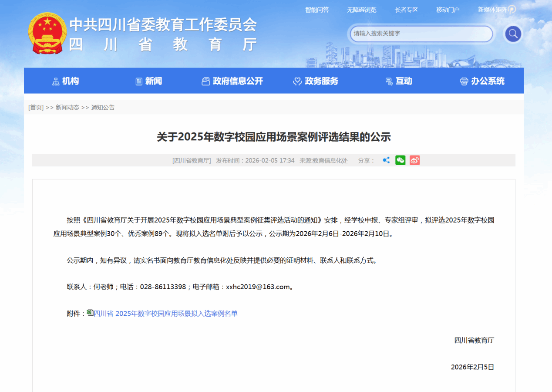The height and width of the screenshot is (392, 552).
Task: Click the blue share-more icon
Action: 386,160
